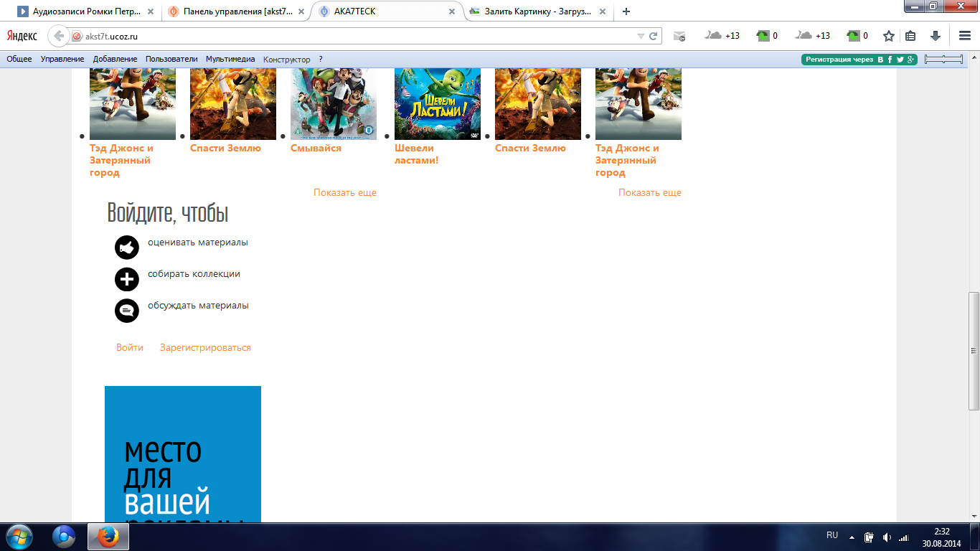The width and height of the screenshot is (980, 551).
Task: Open the question mark help menu
Action: pyautogui.click(x=321, y=59)
